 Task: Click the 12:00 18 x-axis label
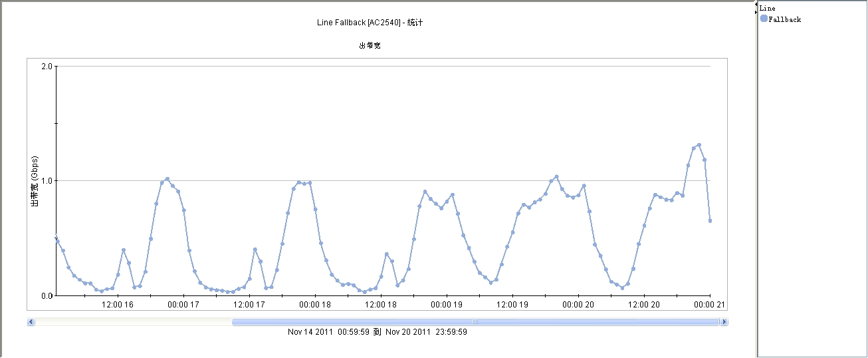(381, 305)
